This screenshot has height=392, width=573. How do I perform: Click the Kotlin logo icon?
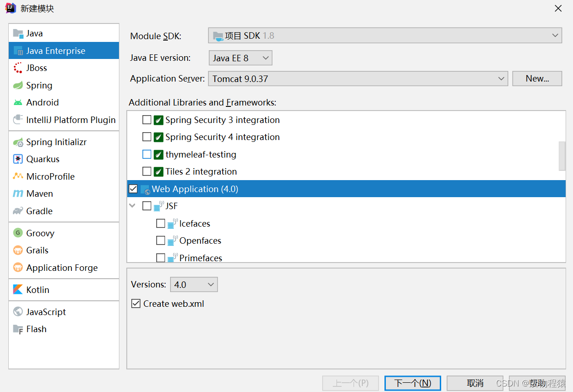18,290
